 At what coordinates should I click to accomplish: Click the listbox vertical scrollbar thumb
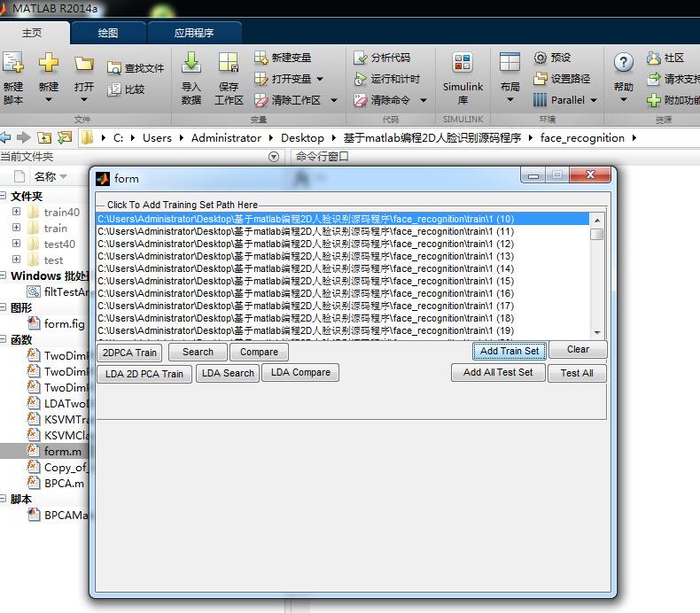click(x=597, y=234)
